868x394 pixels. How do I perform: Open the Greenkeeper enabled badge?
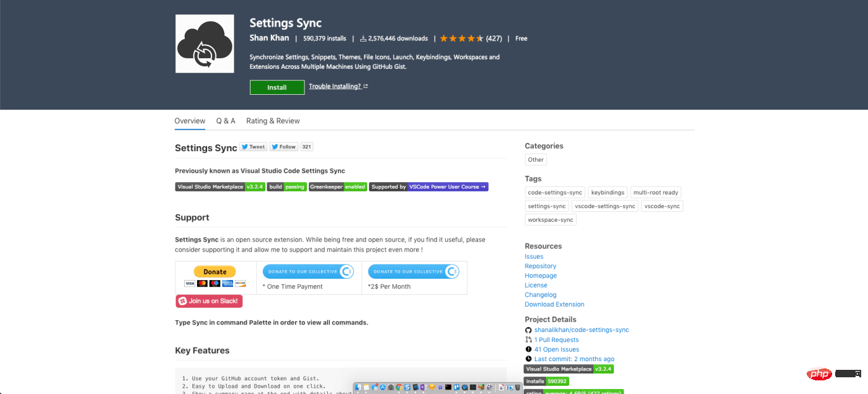click(338, 186)
